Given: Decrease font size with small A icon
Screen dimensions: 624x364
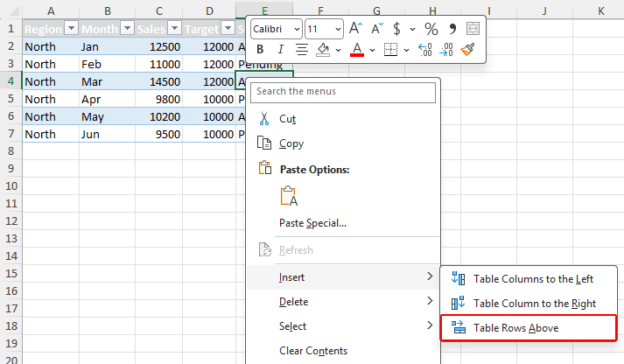Looking at the screenshot, I should click(x=377, y=29).
